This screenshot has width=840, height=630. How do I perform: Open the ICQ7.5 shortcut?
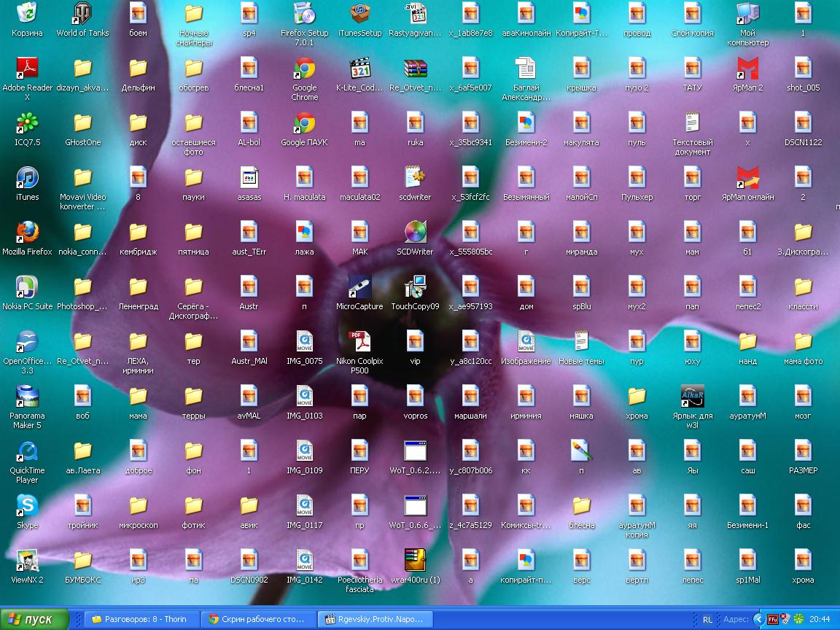pos(27,123)
